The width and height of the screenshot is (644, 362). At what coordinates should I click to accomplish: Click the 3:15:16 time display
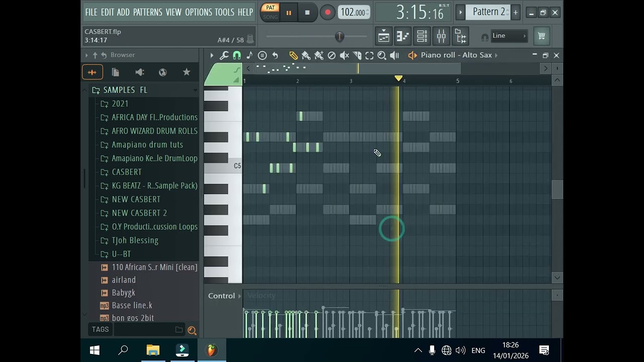coord(421,13)
